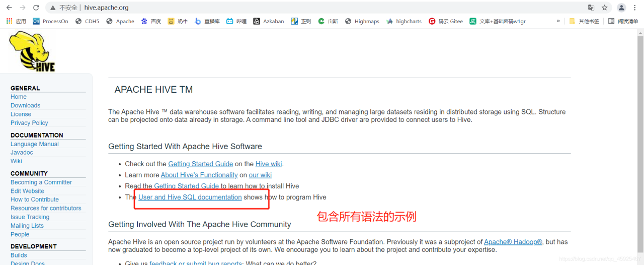This screenshot has height=265, width=644.
Task: Open the our wiki link
Action: 260,175
